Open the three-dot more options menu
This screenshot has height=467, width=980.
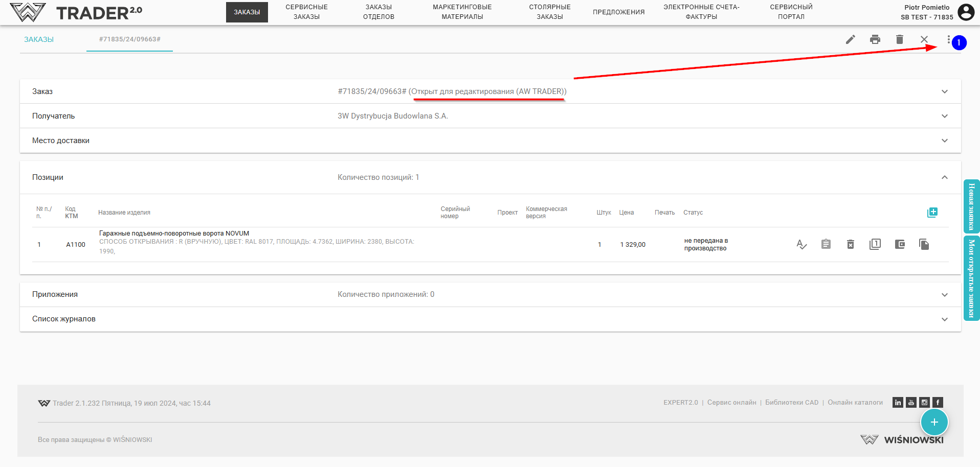[x=948, y=39]
